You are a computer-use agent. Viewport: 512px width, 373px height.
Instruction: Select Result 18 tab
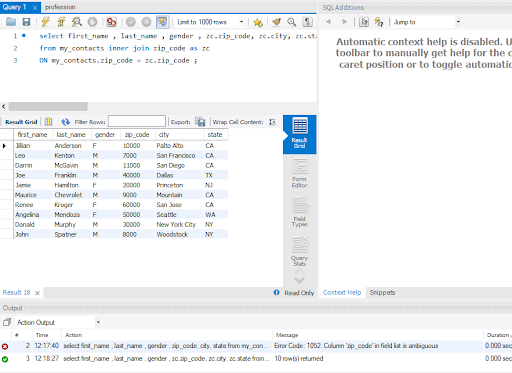16,293
